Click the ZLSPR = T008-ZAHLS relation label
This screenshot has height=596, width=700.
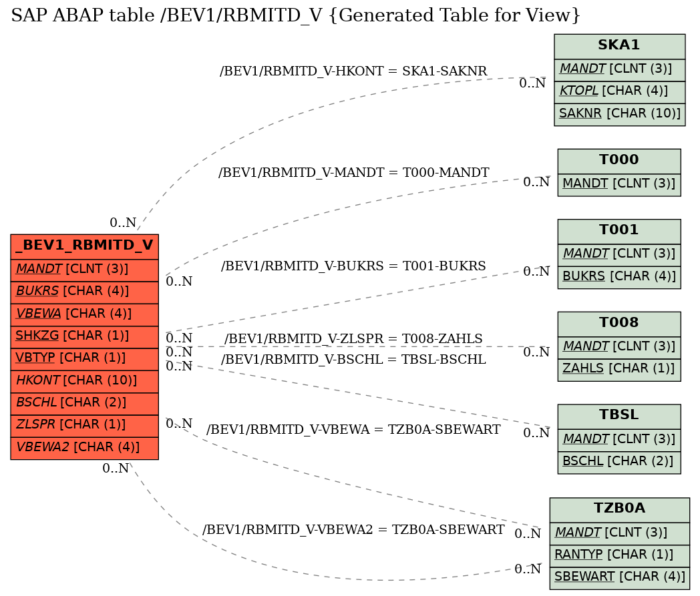tap(353, 339)
